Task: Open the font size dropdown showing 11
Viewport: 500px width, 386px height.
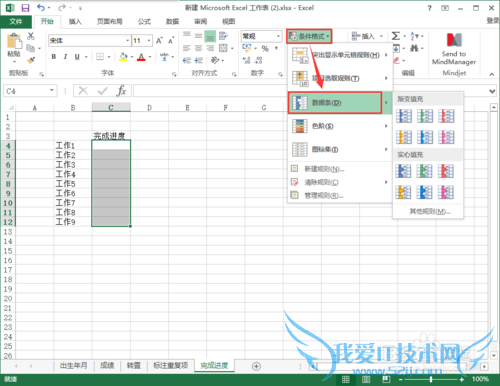Action: click(x=149, y=41)
